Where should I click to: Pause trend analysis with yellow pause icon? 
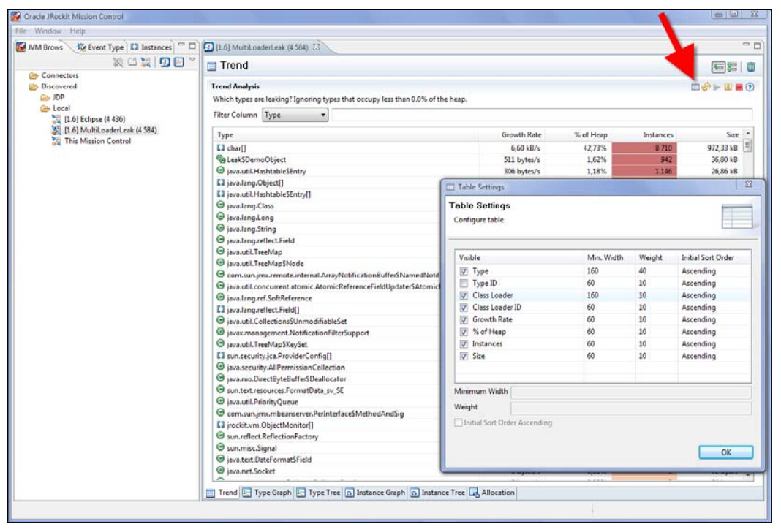728,87
